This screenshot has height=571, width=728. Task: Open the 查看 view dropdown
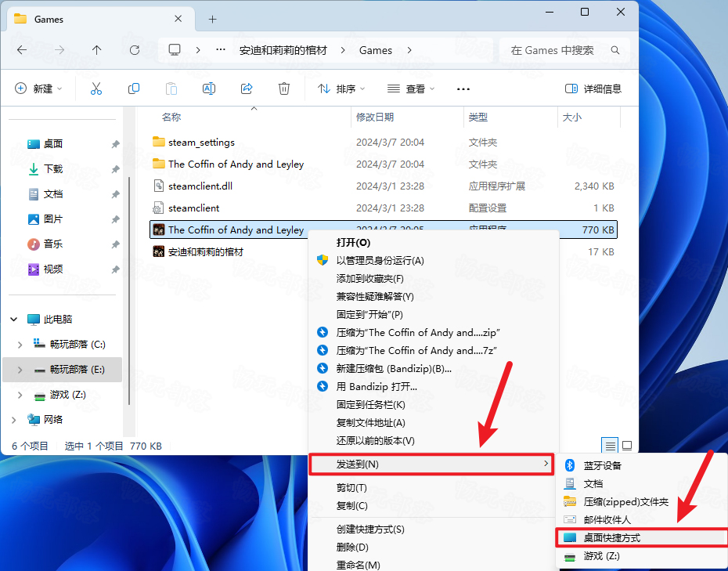pos(411,89)
